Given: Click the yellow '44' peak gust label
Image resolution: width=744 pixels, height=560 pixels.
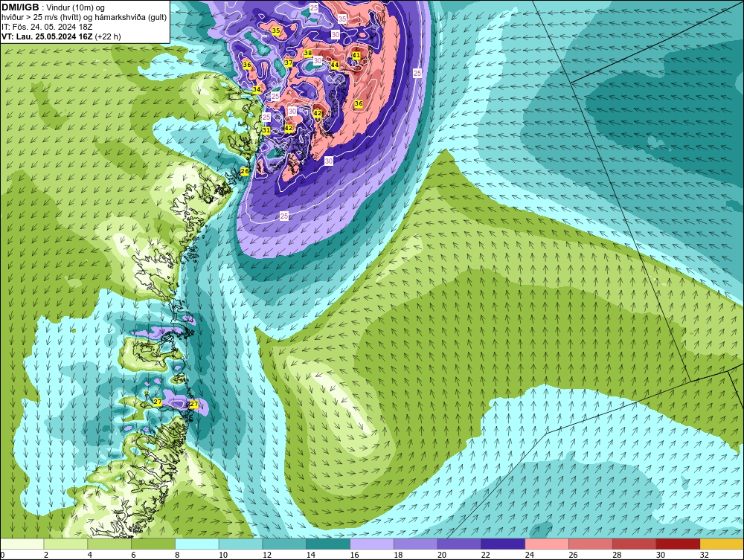Looking at the screenshot, I should pos(335,65).
